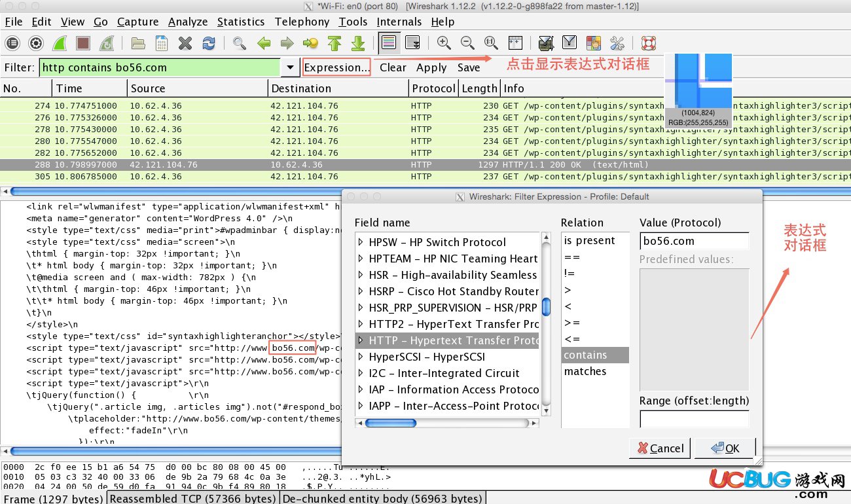Confirm the expression dialog with OK

(x=725, y=448)
